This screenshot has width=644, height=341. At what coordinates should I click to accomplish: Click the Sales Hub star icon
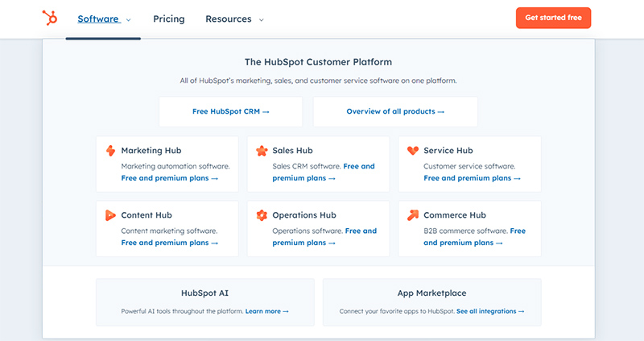(x=262, y=151)
